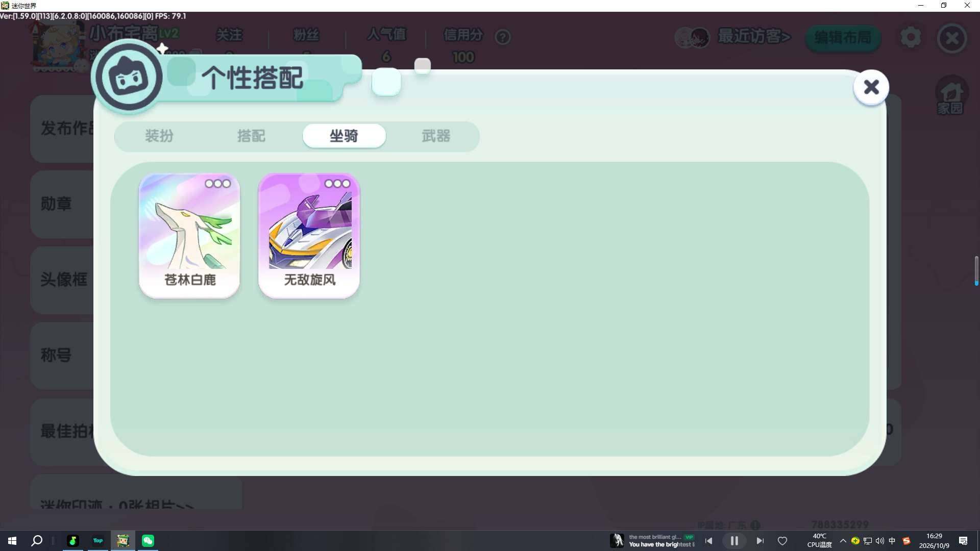Click the 个性搭配 avatar face icon
The image size is (980, 551).
tap(129, 78)
